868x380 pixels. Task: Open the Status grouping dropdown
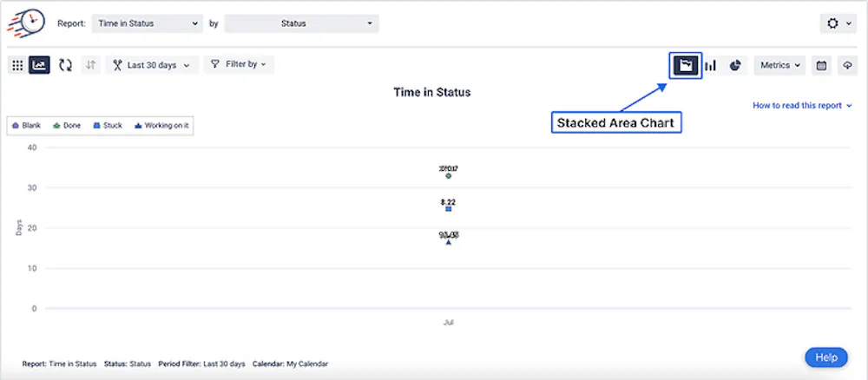coord(301,23)
